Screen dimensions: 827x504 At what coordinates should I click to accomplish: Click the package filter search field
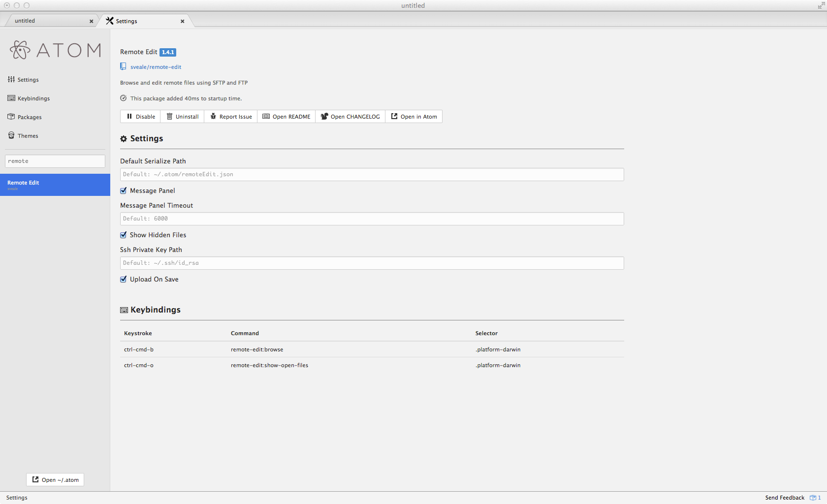[55, 161]
